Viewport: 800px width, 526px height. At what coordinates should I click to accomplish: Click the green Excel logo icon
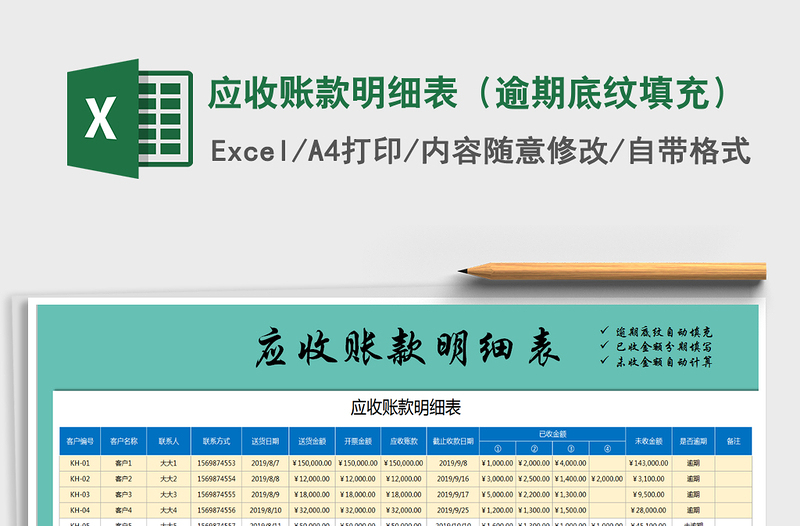130,119
